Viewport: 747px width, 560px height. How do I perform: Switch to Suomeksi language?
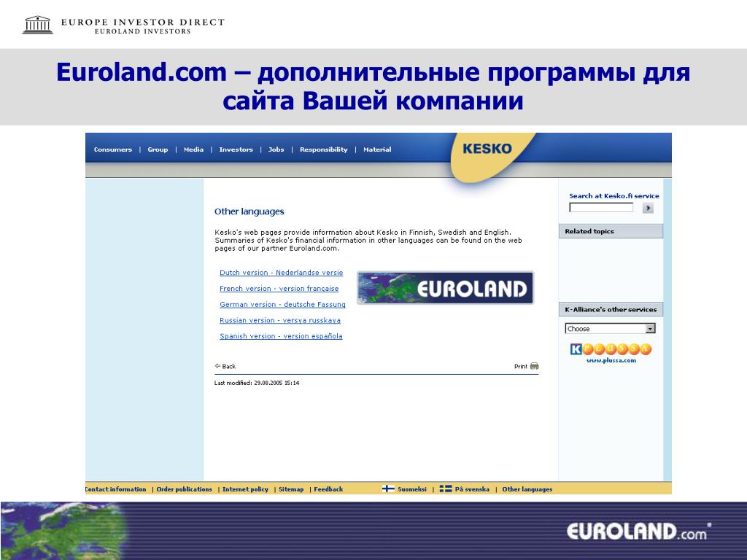[412, 489]
